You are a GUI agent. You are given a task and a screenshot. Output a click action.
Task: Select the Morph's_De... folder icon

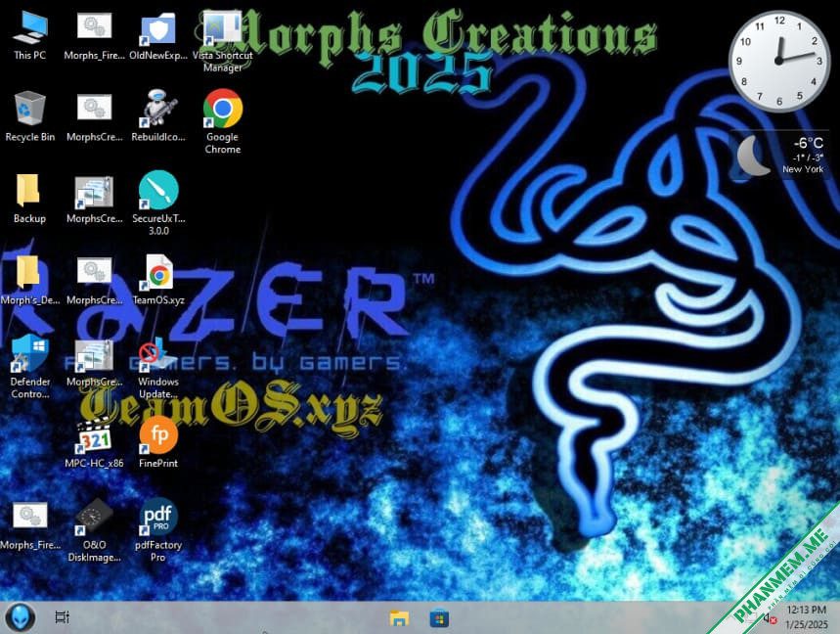click(29, 280)
